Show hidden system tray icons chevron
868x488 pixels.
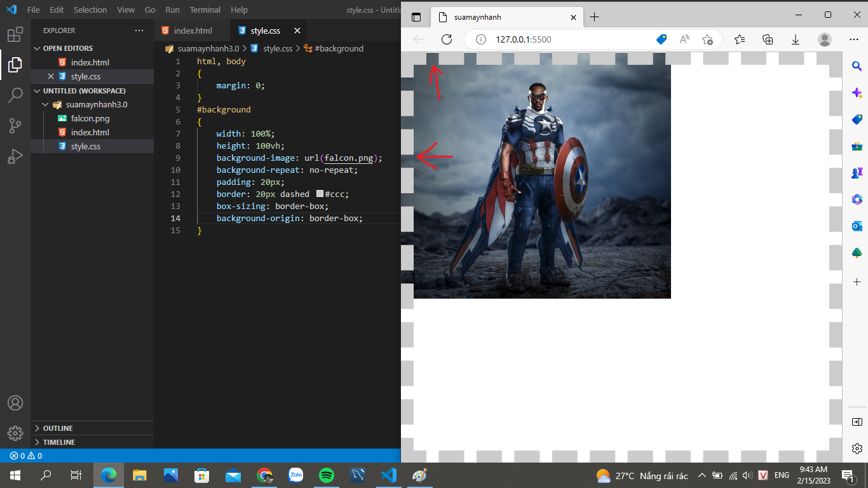702,475
